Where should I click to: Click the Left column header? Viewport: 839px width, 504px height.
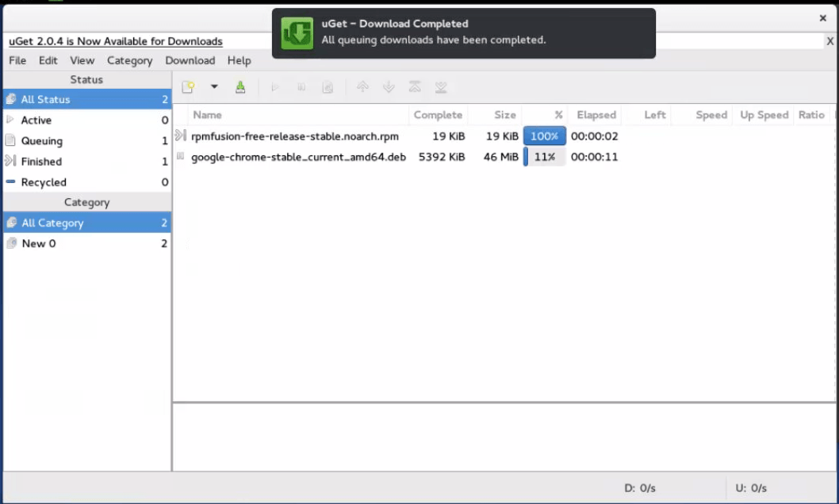point(647,115)
